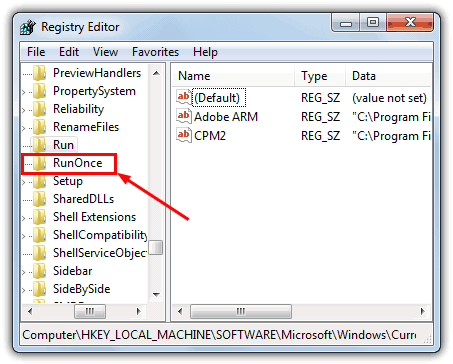The width and height of the screenshot is (453, 364).
Task: Select the PreviewHandlers key label
Action: 97,73
